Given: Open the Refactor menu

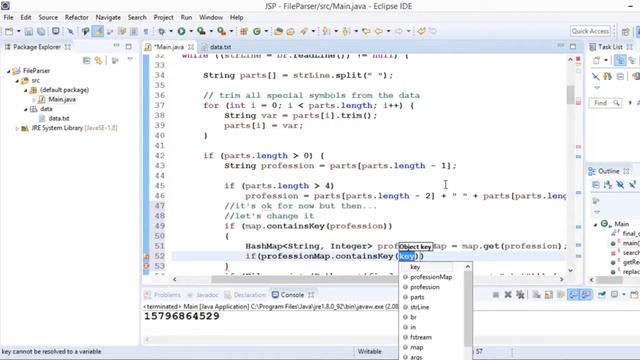Looking at the screenshot, I should click(x=76, y=17).
